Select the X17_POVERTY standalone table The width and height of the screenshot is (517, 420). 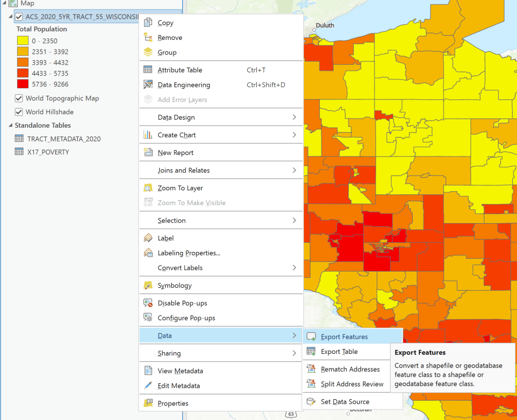tap(48, 152)
